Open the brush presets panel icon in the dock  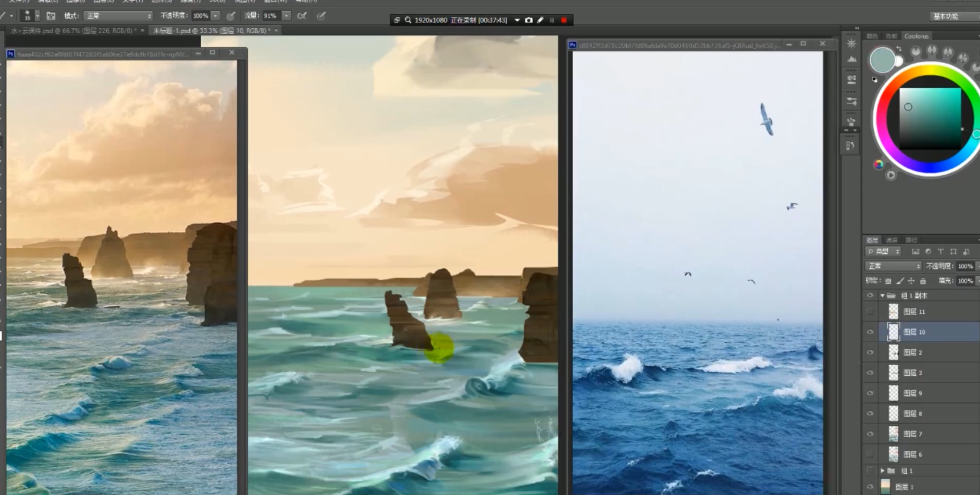851,101
